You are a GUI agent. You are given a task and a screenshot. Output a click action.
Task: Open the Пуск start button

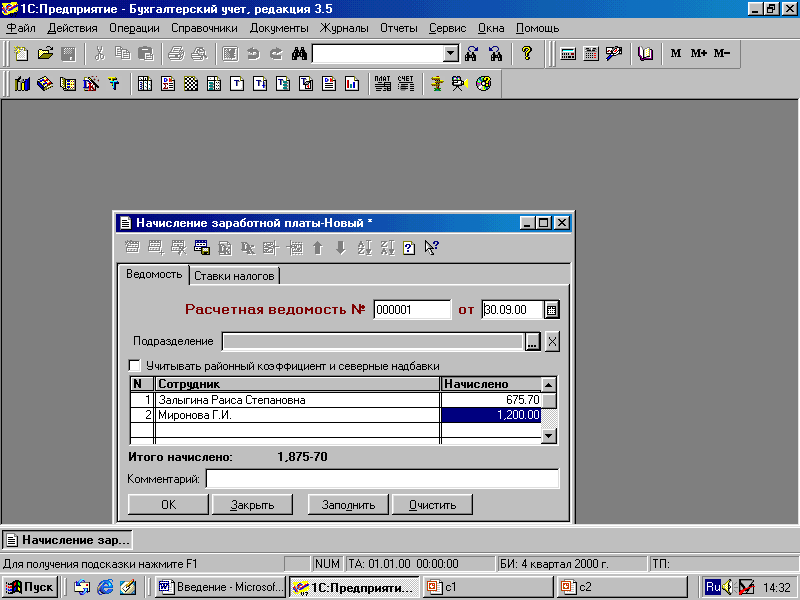click(x=29, y=587)
